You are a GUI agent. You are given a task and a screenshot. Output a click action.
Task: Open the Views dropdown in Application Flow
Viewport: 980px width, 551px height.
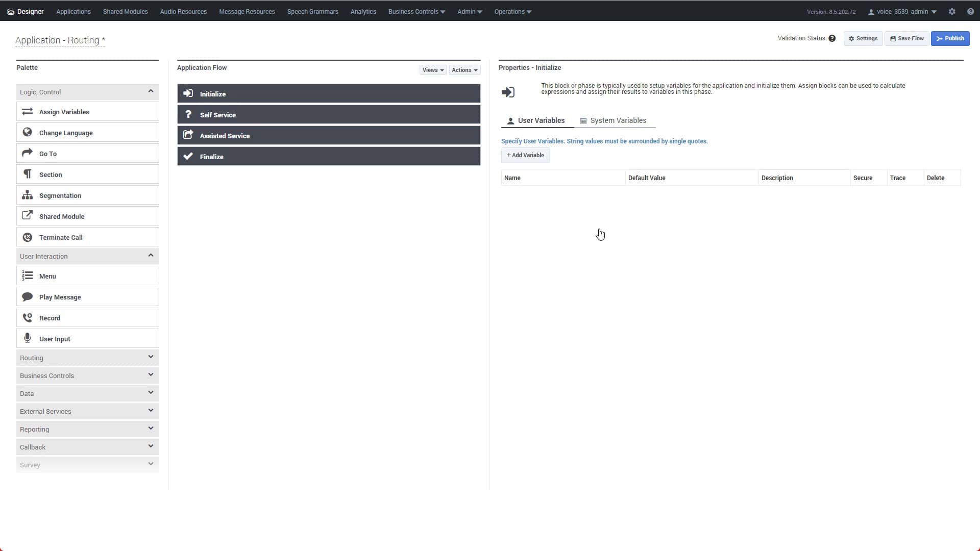(432, 70)
